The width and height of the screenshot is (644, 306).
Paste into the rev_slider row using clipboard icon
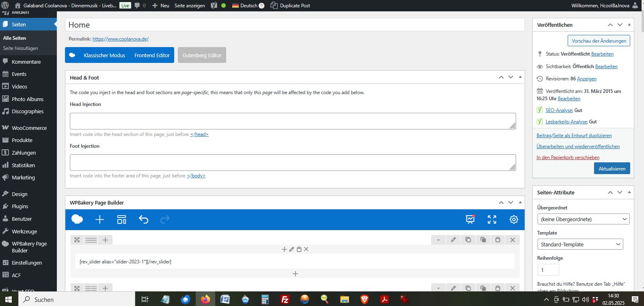(498, 240)
